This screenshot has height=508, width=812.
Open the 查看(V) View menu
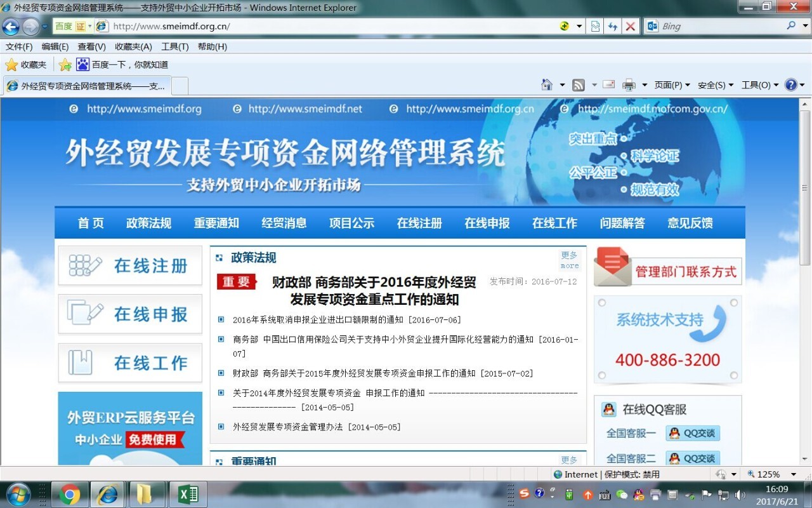91,47
